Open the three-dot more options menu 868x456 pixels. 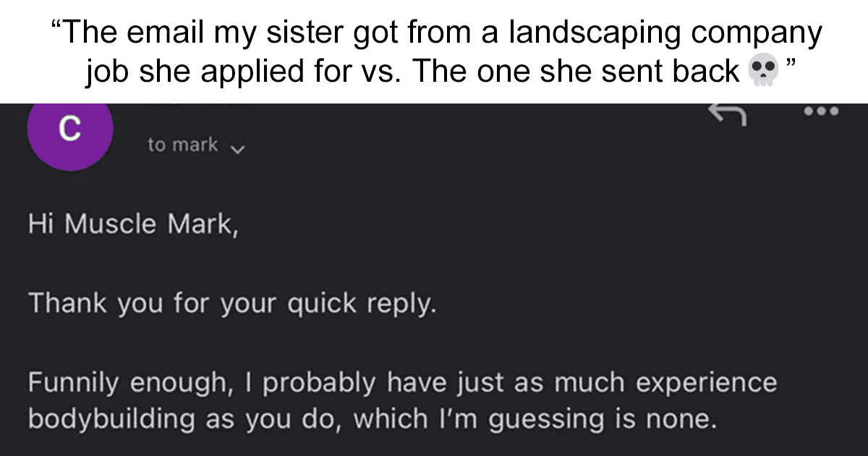[x=822, y=112]
